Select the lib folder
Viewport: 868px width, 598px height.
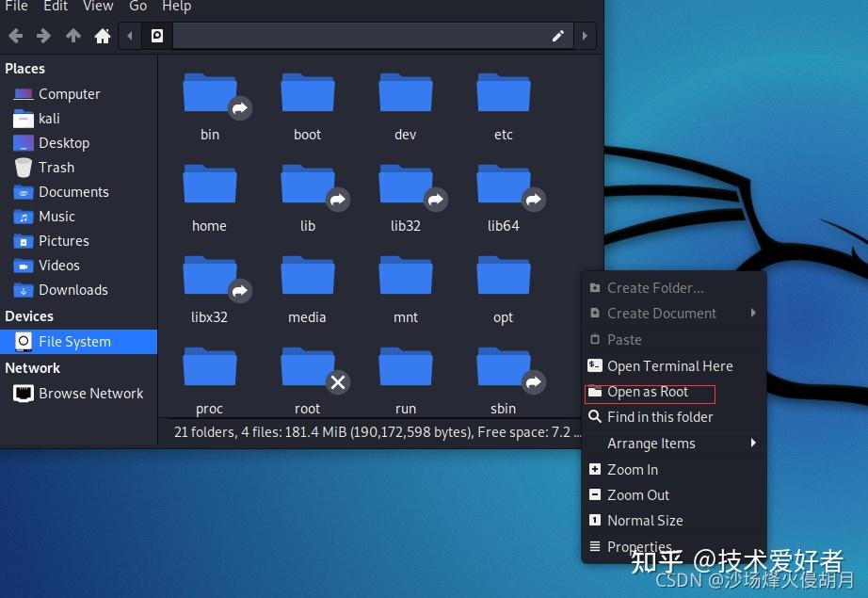click(308, 198)
